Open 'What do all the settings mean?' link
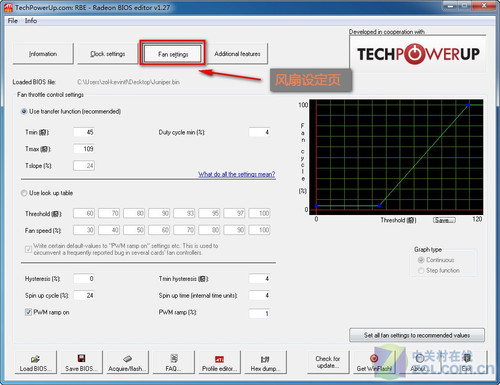 tap(237, 174)
